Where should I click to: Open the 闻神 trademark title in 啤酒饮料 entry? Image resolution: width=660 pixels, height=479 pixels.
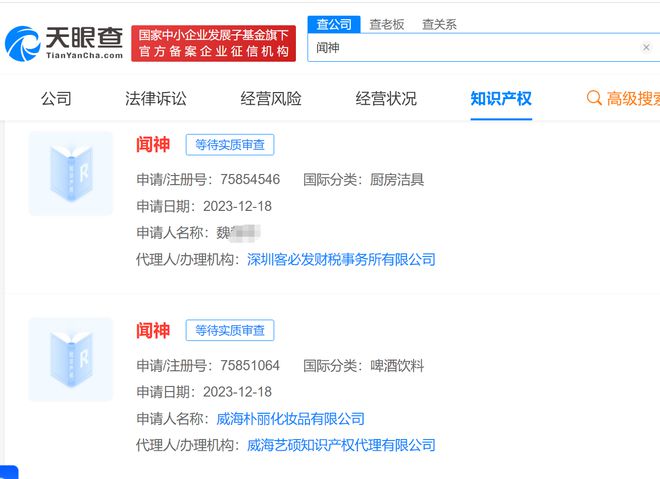153,330
